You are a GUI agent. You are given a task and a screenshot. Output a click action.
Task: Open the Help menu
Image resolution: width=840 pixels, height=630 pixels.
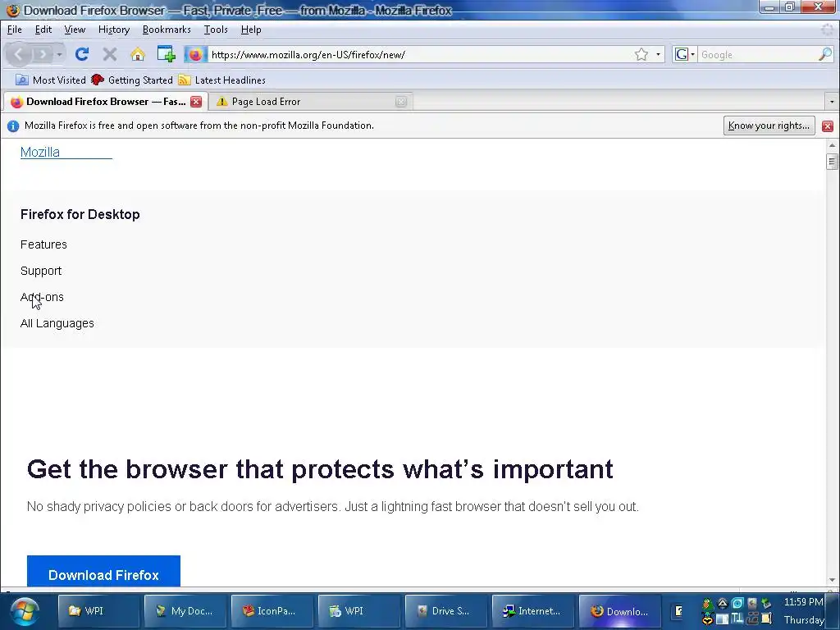pyautogui.click(x=251, y=30)
